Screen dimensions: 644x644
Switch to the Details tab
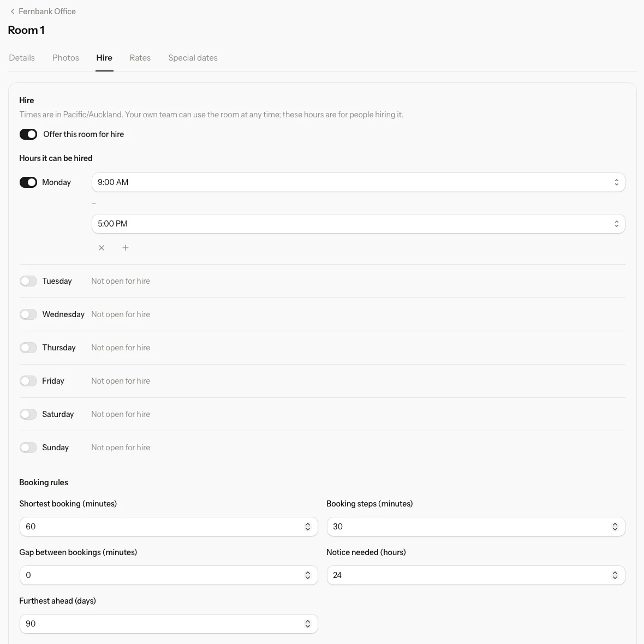(x=22, y=58)
